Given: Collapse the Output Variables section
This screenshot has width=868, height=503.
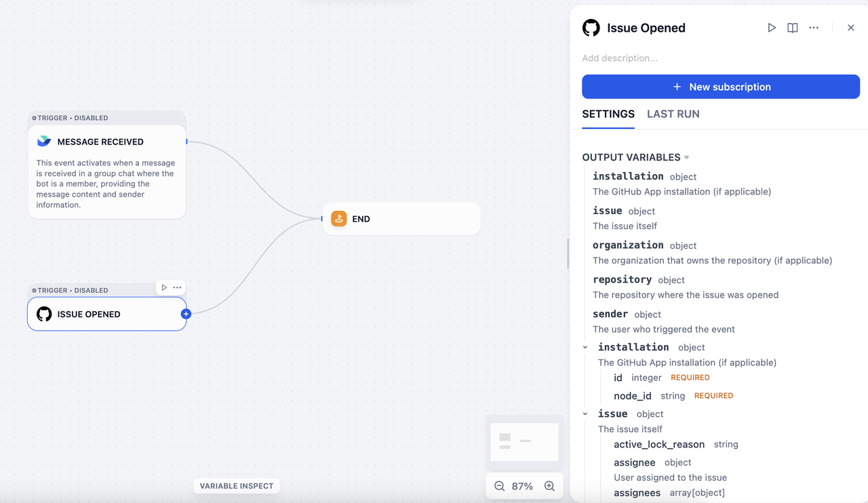Looking at the screenshot, I should [686, 157].
